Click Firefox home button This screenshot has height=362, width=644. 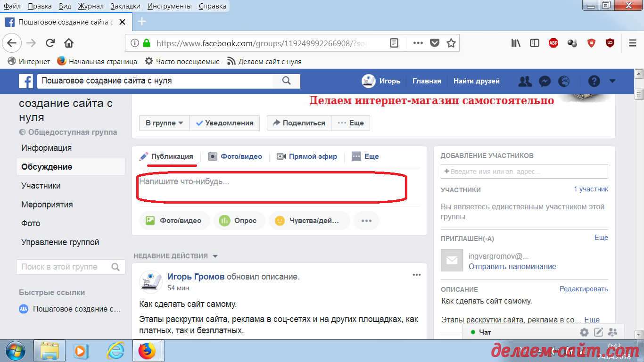click(x=69, y=43)
